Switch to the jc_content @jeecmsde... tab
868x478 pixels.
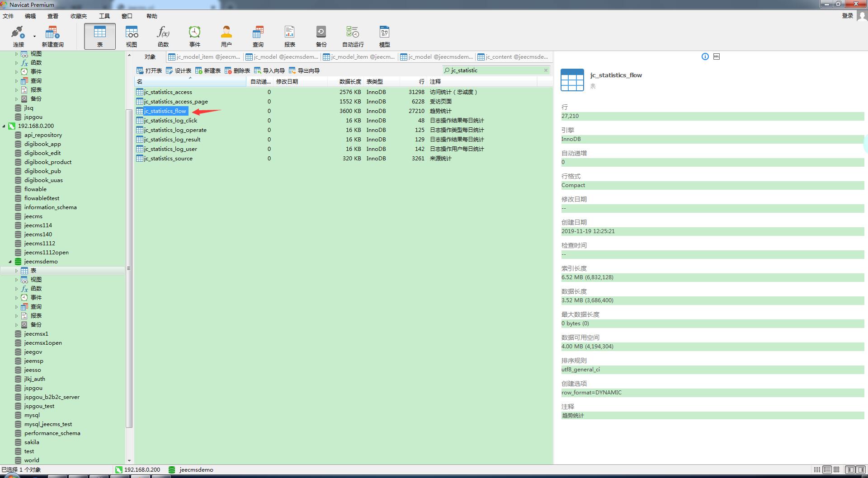(x=513, y=57)
